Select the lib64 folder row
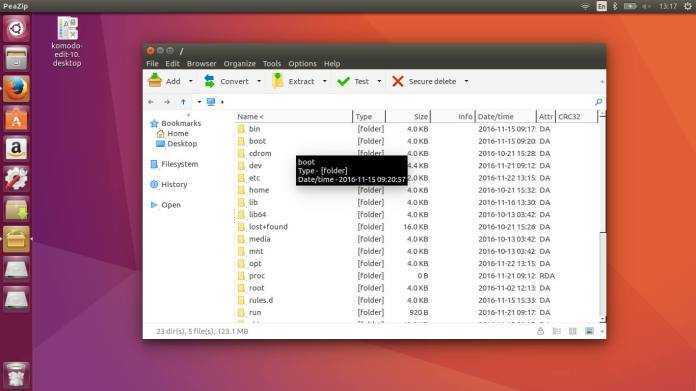 [417, 215]
